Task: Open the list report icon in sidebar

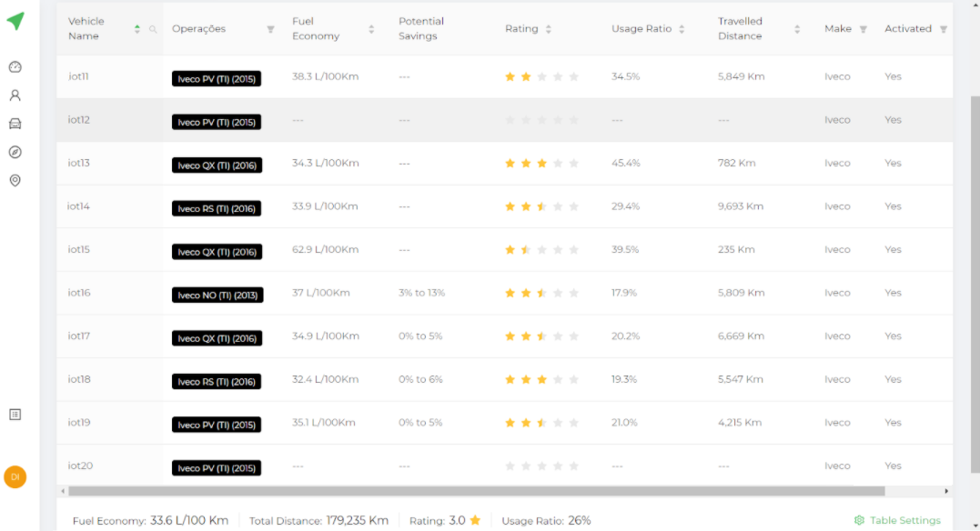Action: pos(15,415)
